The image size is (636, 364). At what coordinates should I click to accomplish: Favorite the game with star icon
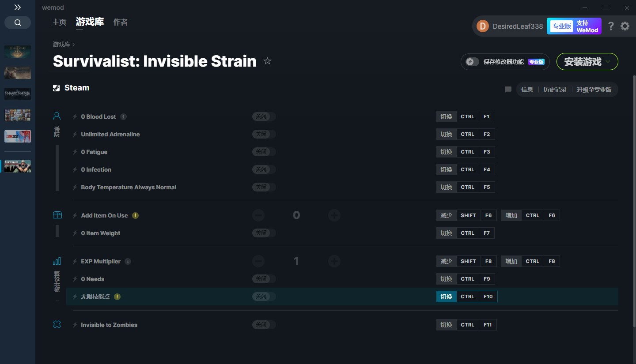click(x=267, y=61)
